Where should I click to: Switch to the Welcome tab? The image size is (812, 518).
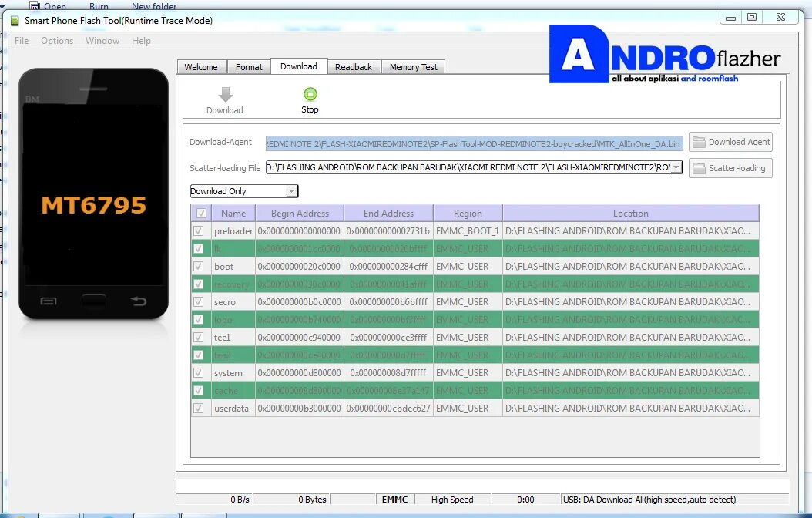coord(201,67)
